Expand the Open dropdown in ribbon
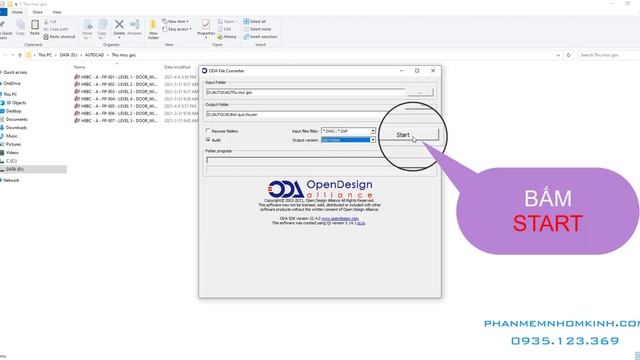 pyautogui.click(x=236, y=21)
